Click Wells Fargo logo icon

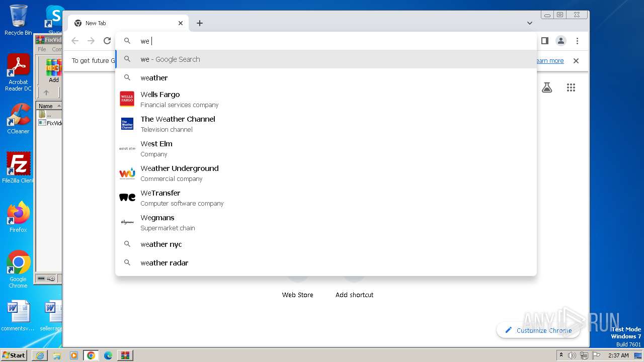pyautogui.click(x=127, y=99)
